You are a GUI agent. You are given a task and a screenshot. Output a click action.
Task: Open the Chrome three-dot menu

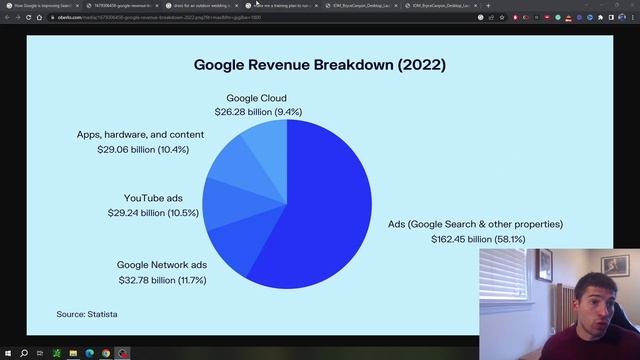pyautogui.click(x=633, y=18)
